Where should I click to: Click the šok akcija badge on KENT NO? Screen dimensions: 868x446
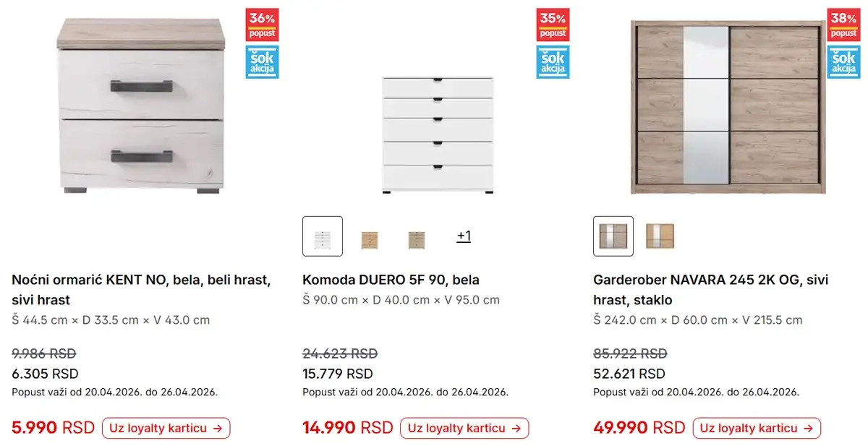point(261,61)
